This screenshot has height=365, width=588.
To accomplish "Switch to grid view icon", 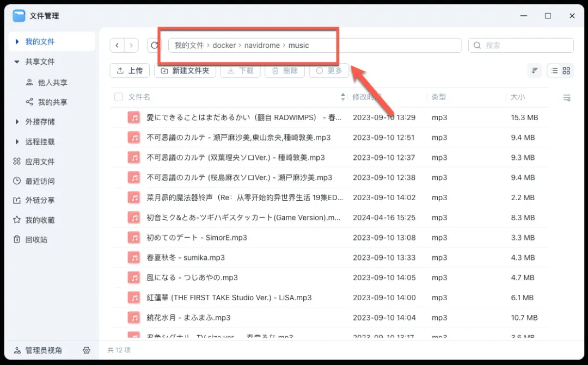I will [x=566, y=71].
